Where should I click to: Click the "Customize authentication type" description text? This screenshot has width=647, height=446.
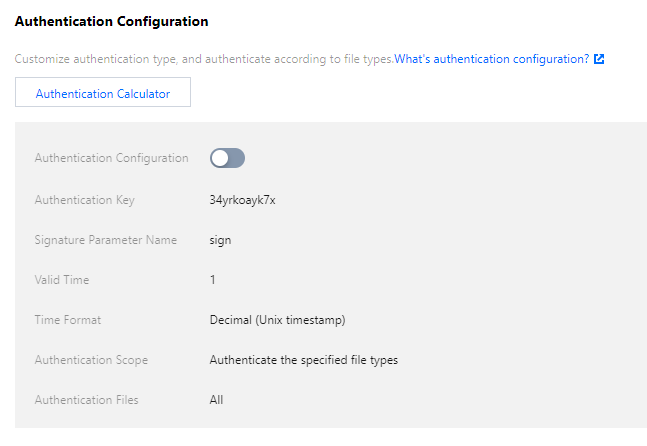[203, 59]
